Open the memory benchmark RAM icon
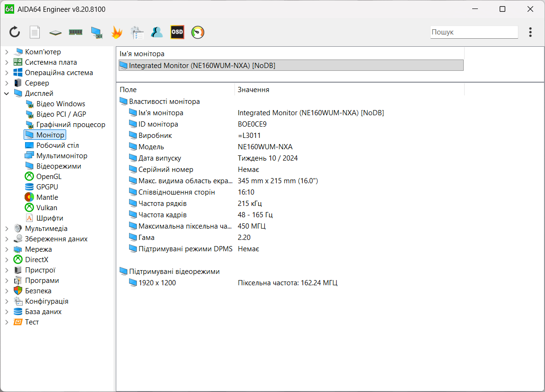This screenshot has height=392, width=545. pyautogui.click(x=76, y=32)
